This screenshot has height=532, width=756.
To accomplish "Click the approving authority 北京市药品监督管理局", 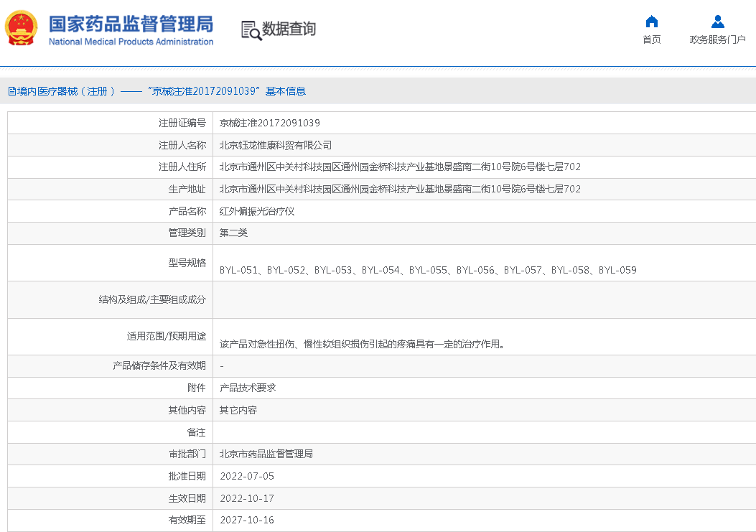I will click(266, 454).
